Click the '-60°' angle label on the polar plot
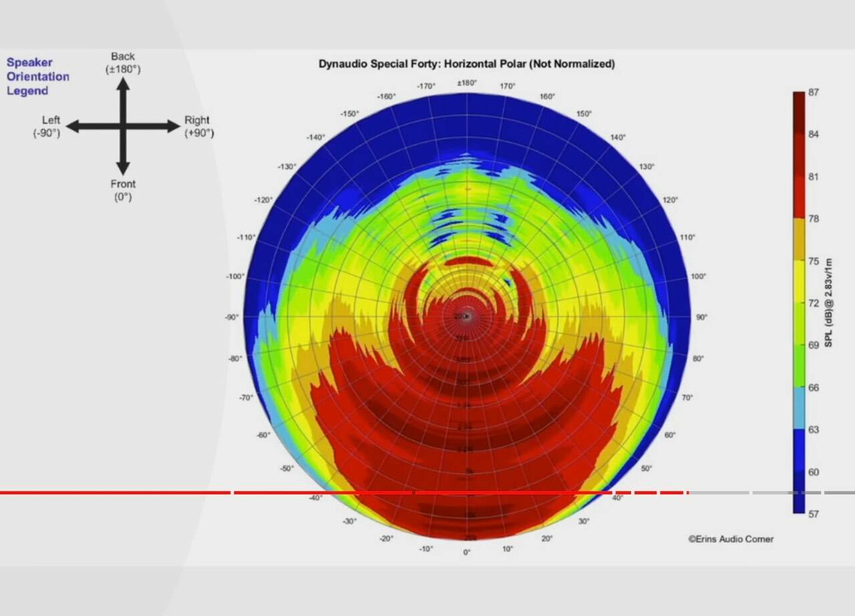The width and height of the screenshot is (855, 616). tap(263, 435)
